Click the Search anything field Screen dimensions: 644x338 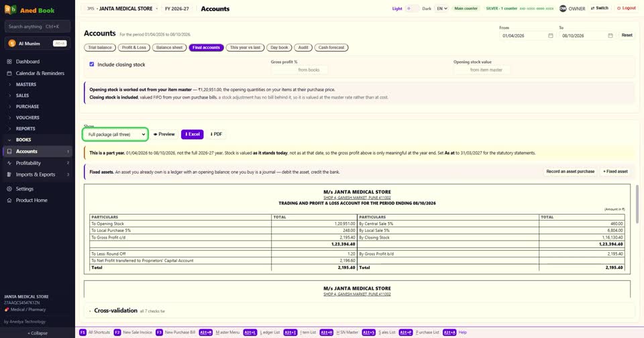tap(38, 26)
